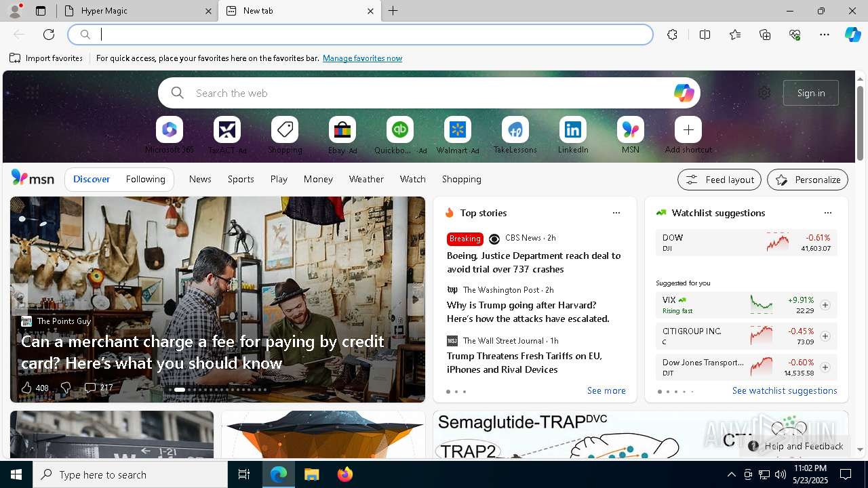Open the News category
This screenshot has width=868, height=488.
(200, 179)
